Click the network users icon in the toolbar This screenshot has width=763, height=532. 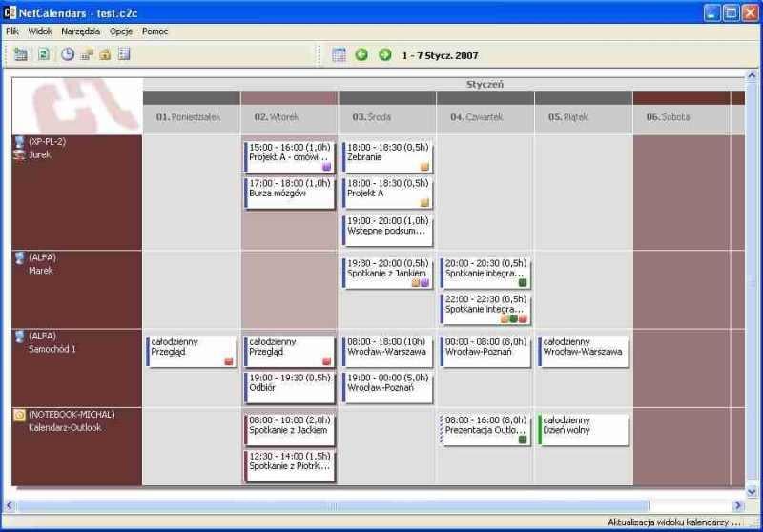coord(87,54)
